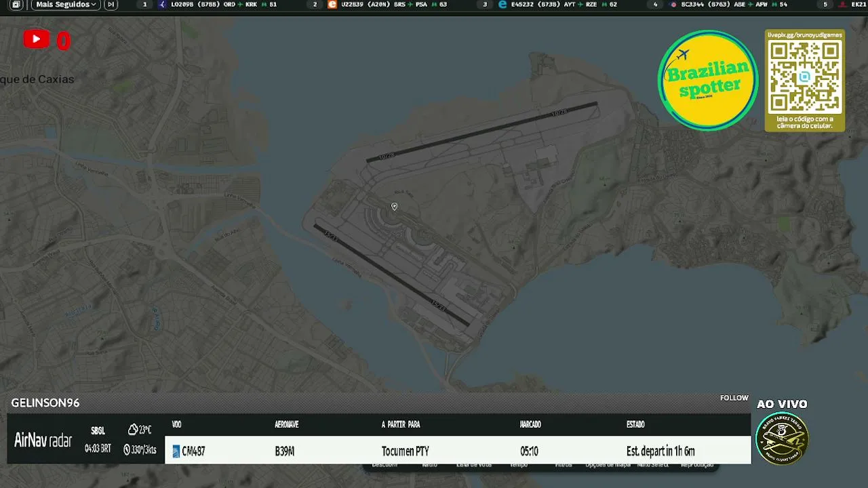Click destination Tocumen PTY
This screenshot has height=488, width=868.
(x=406, y=451)
